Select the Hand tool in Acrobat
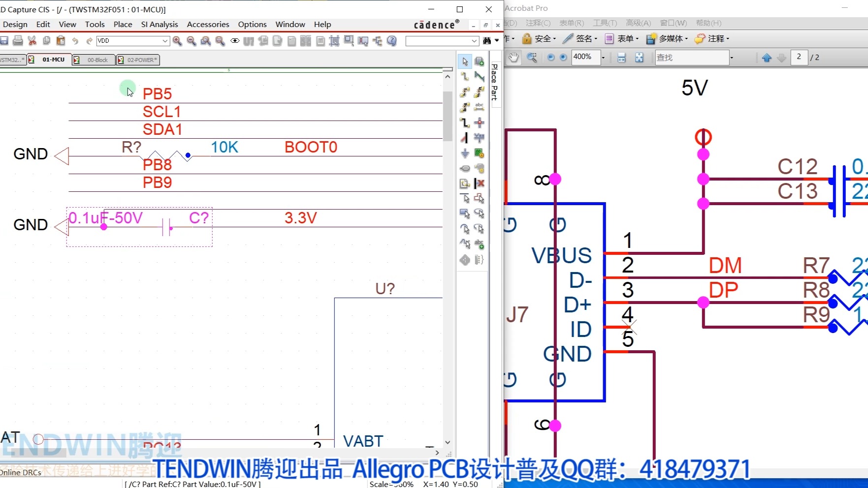 coord(513,58)
